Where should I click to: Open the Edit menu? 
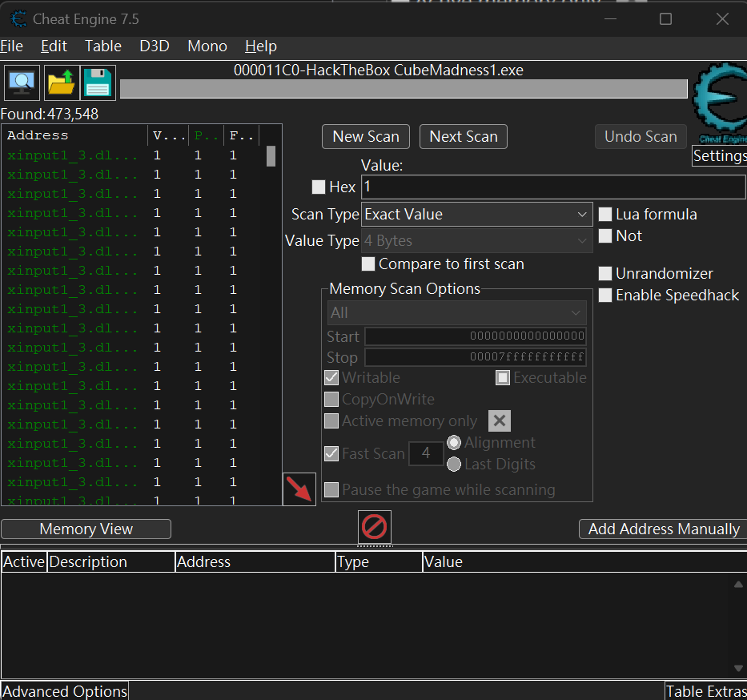tap(54, 46)
